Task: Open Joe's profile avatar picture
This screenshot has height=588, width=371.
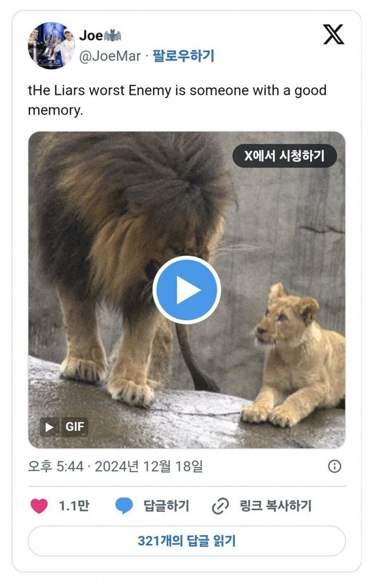Action: coord(51,46)
